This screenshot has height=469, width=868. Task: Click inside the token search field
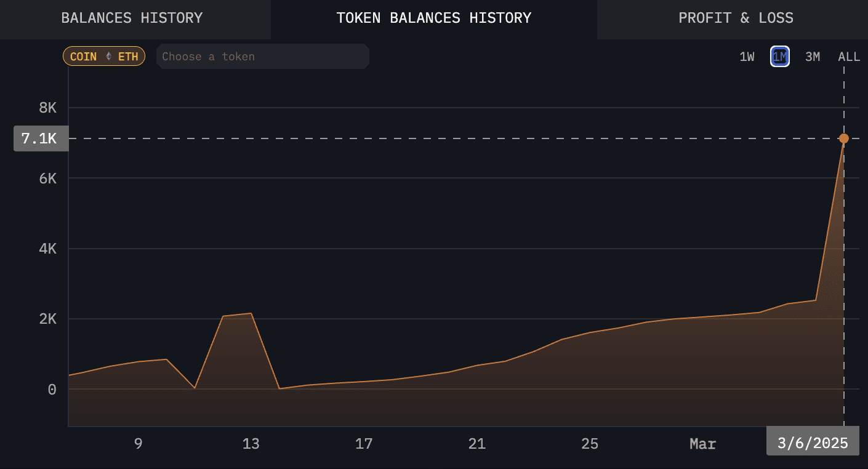262,56
